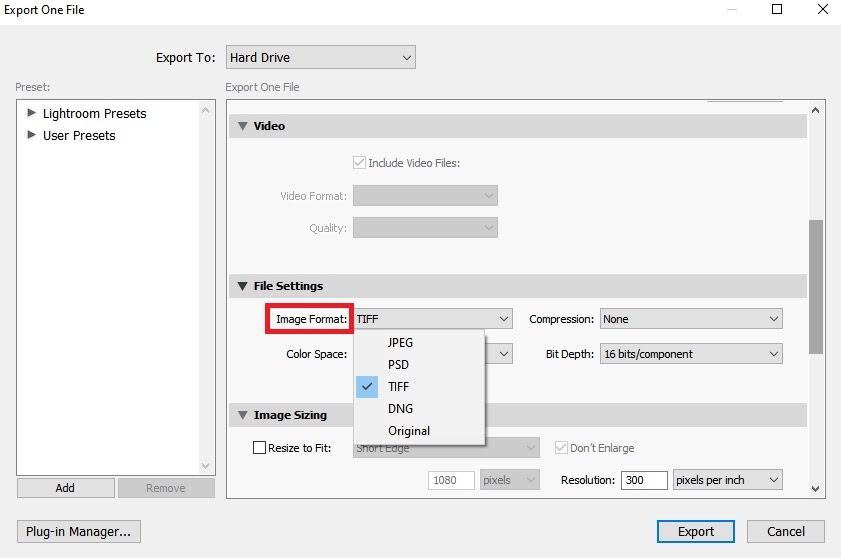Select the Lightroom Presets row text
The height and width of the screenshot is (558, 841).
pyautogui.click(x=94, y=113)
